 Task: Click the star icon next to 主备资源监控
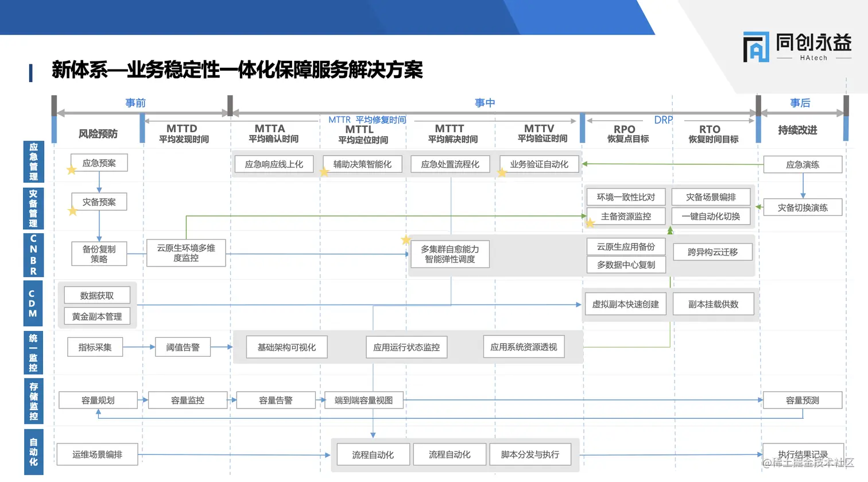tap(590, 222)
